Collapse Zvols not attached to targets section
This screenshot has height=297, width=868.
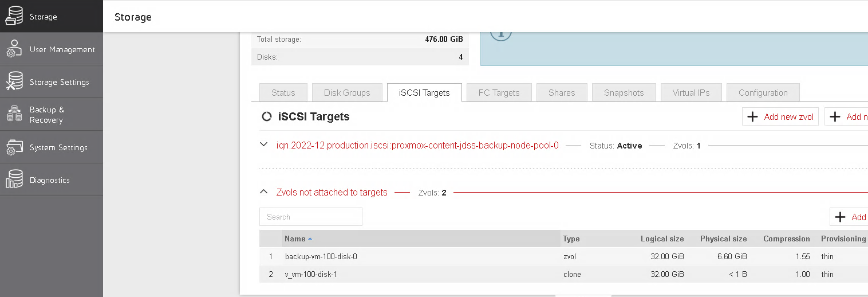pyautogui.click(x=263, y=192)
